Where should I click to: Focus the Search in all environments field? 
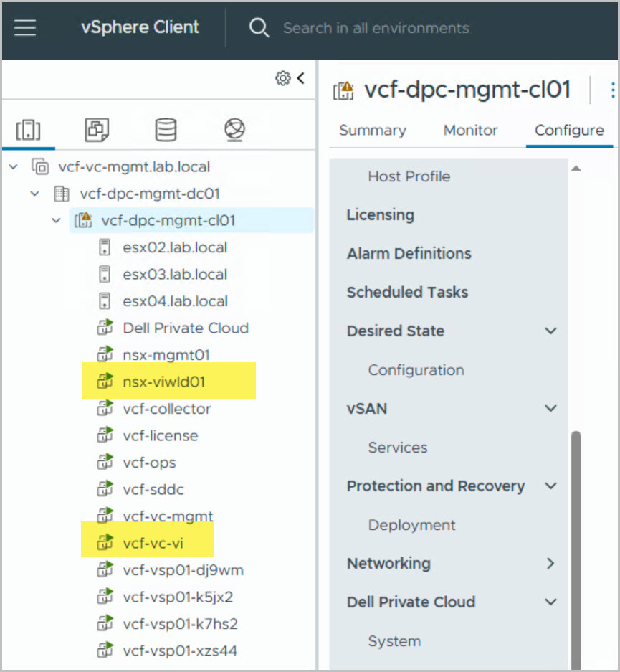[x=376, y=28]
